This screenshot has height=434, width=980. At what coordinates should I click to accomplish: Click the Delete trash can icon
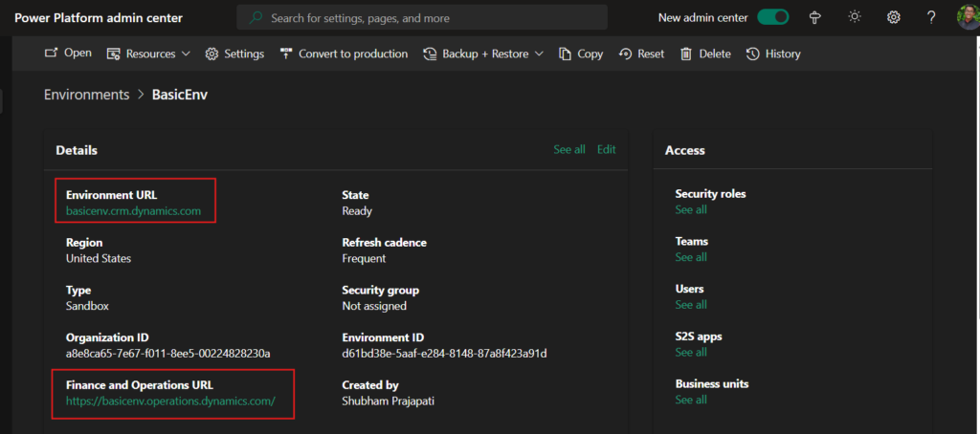tap(686, 54)
